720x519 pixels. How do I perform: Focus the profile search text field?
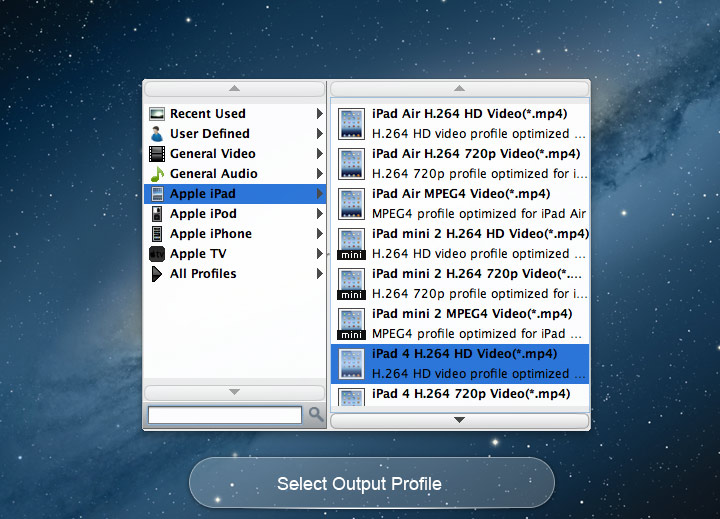point(225,415)
